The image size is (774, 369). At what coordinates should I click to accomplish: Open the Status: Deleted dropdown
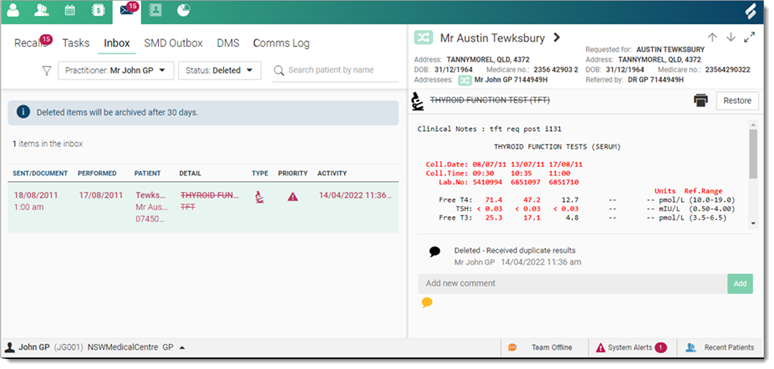pos(220,71)
